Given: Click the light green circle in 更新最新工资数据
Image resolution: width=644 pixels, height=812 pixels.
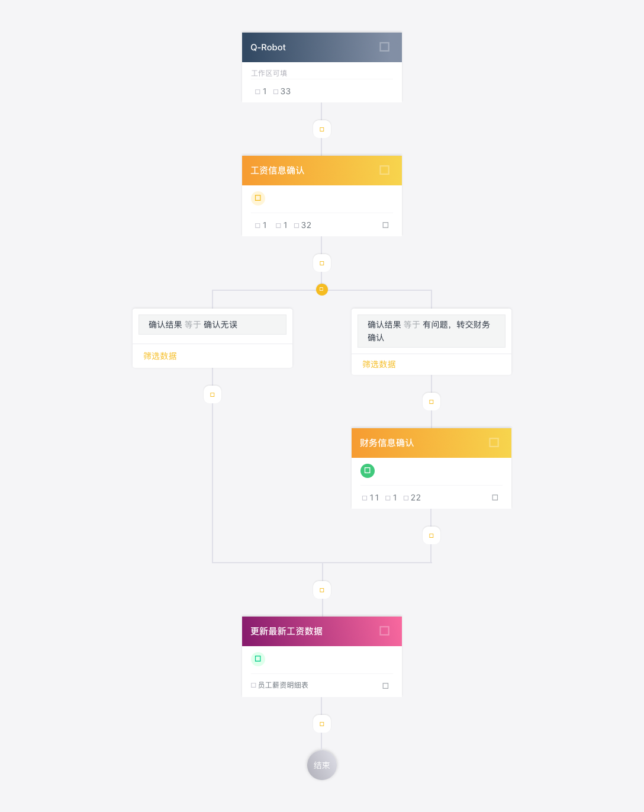Looking at the screenshot, I should click(x=258, y=659).
